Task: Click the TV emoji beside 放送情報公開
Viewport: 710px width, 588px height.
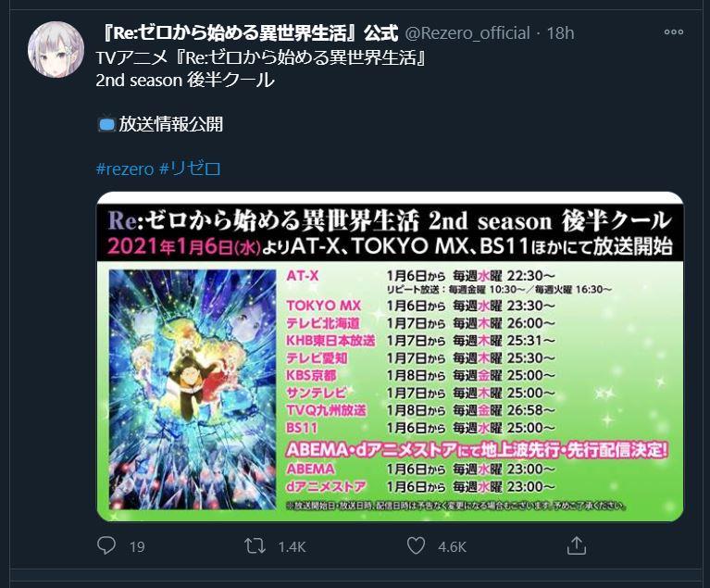Action: click(106, 125)
